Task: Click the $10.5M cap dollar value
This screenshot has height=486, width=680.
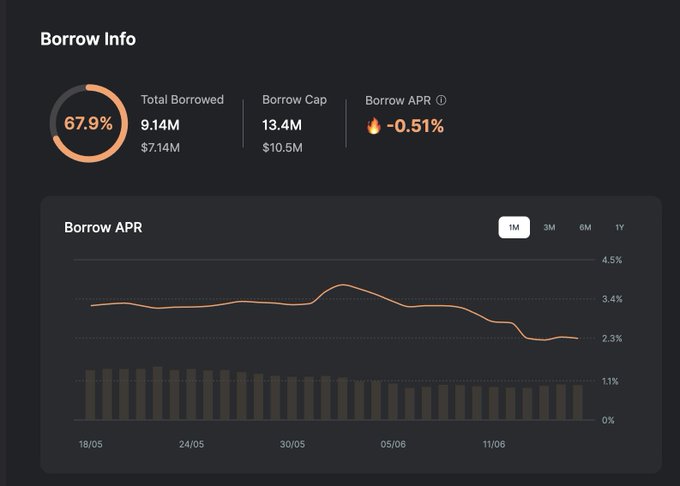Action: coord(282,148)
